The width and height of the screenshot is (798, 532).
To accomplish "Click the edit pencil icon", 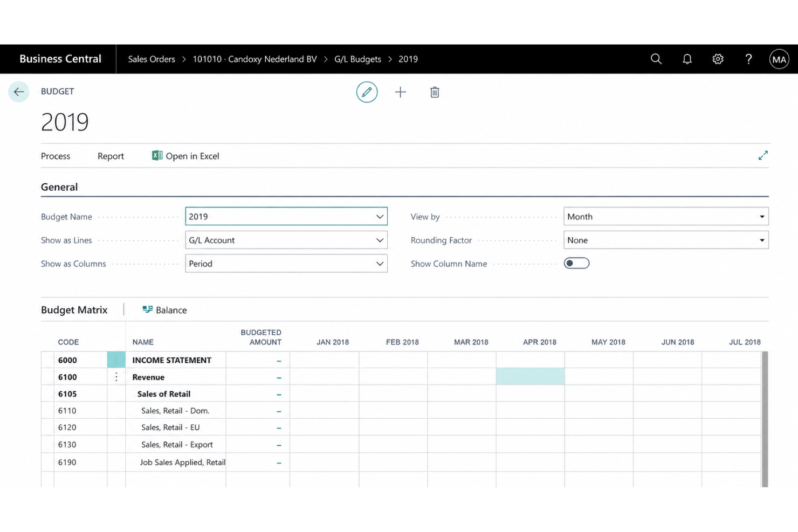I will click(x=367, y=92).
